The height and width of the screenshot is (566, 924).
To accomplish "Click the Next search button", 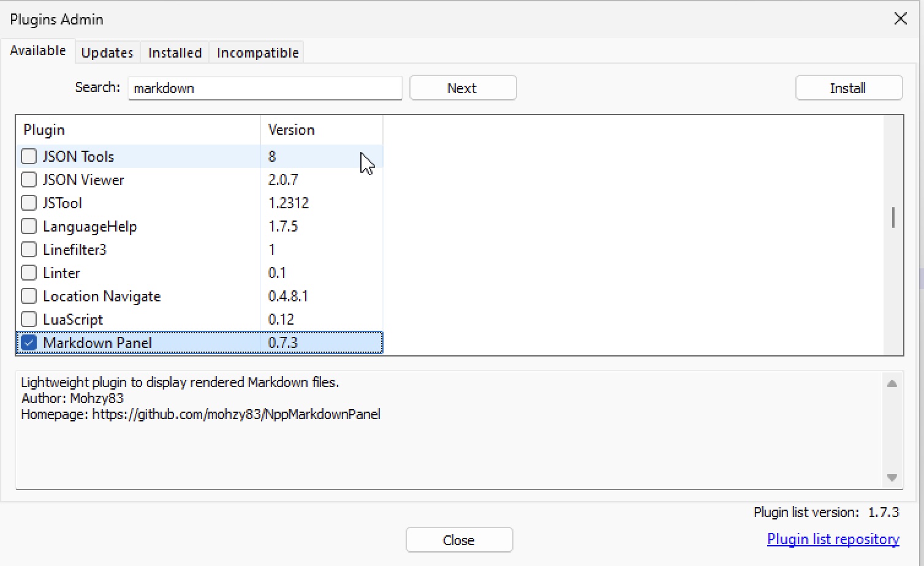I will tap(463, 88).
